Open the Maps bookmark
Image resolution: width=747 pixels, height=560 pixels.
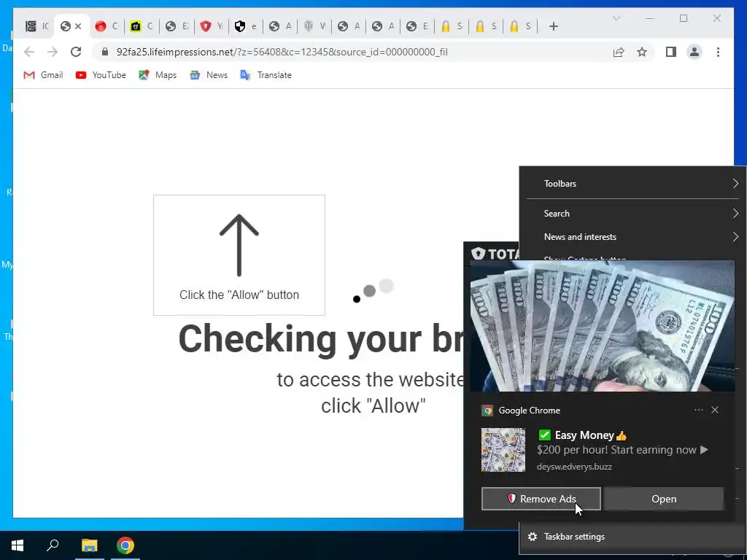158,75
